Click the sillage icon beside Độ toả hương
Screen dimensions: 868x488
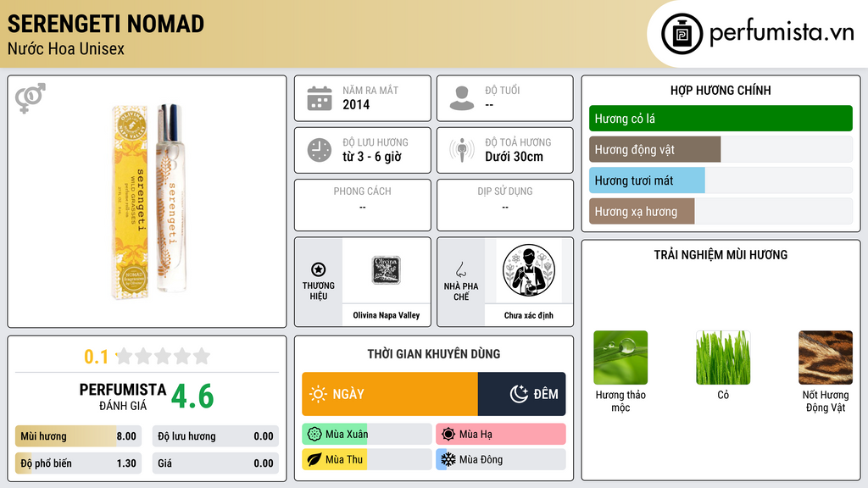(x=462, y=150)
